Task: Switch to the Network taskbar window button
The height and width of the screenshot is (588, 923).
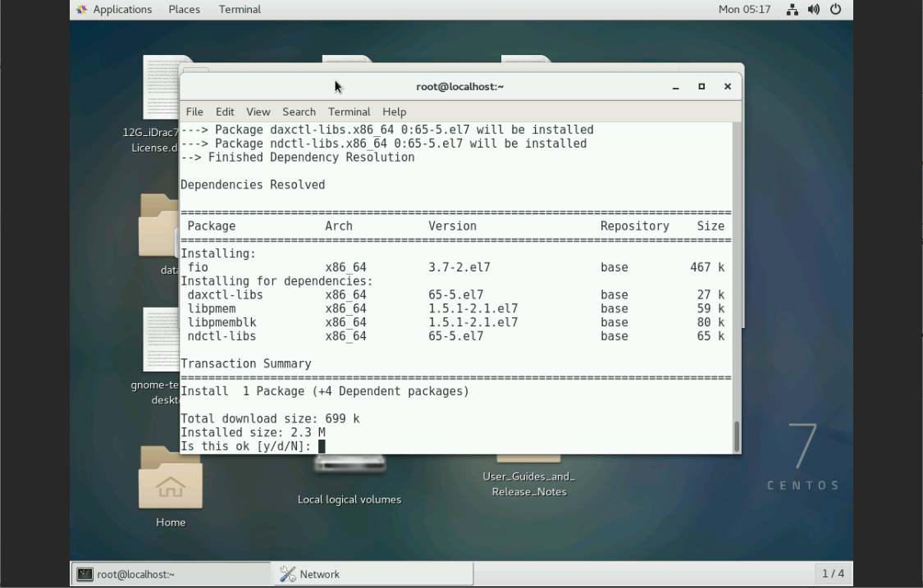Action: (372, 574)
